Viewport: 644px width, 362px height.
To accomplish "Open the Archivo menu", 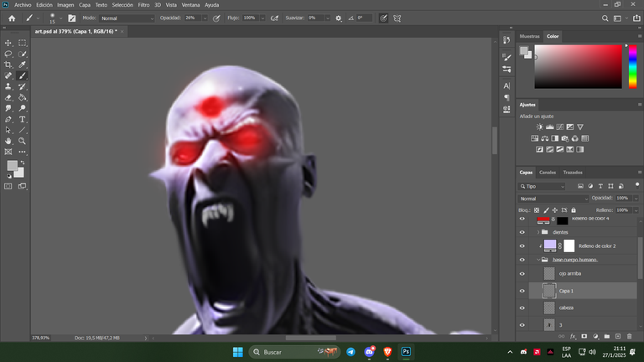I will [x=23, y=5].
